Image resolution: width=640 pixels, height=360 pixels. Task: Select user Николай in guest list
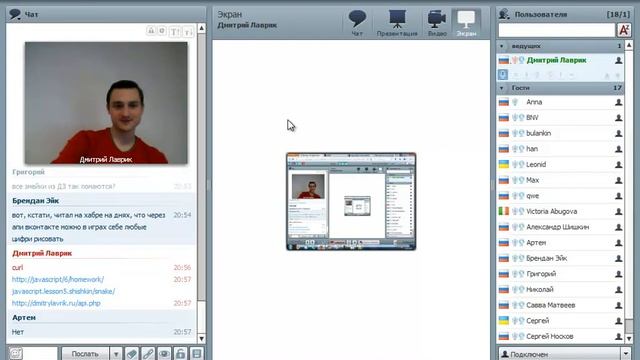[560, 289]
